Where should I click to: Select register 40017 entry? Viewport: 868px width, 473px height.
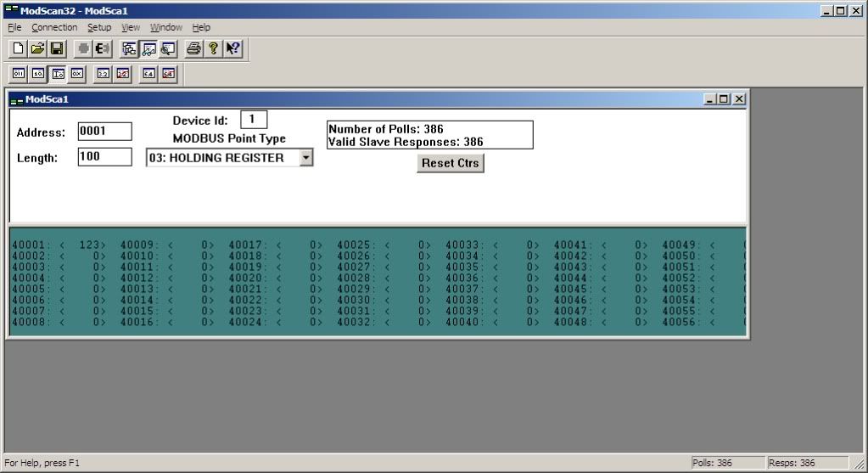point(275,245)
